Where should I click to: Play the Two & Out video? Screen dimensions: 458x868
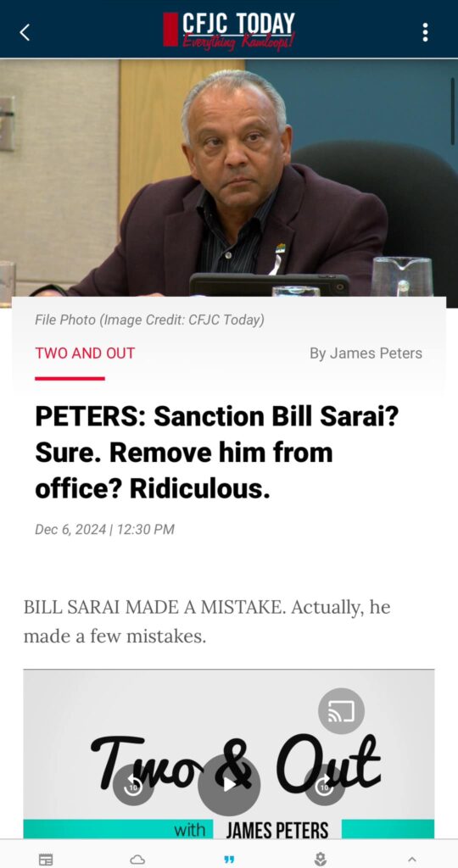click(229, 785)
